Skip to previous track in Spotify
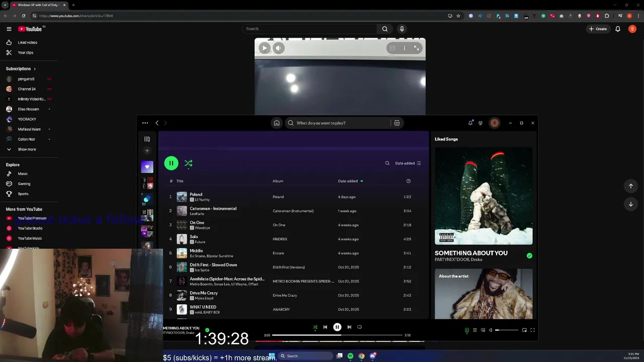The height and width of the screenshot is (362, 644). coord(325,327)
